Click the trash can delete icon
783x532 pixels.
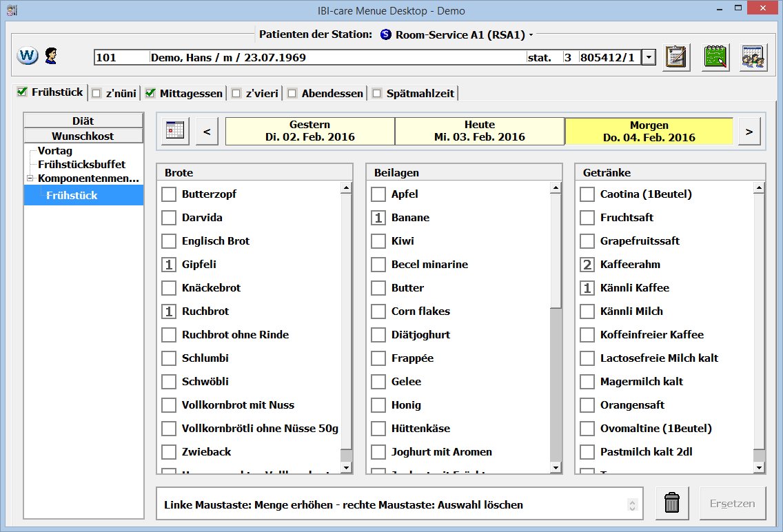click(x=671, y=503)
